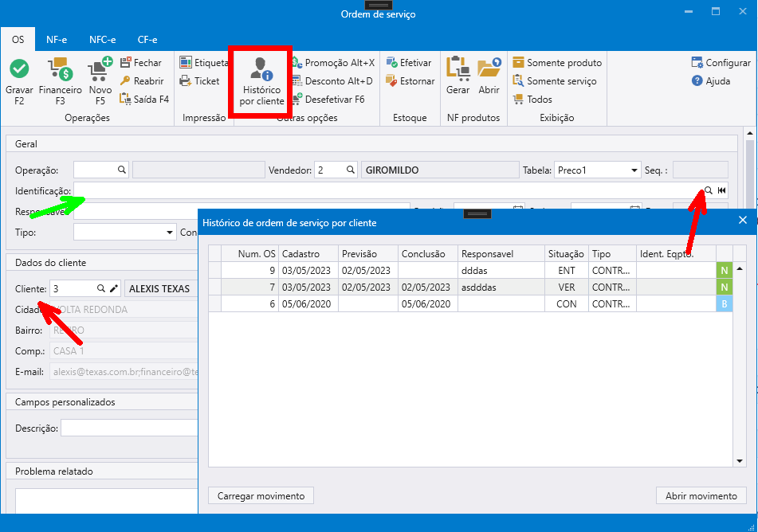Sort by Cadastro column header
The image size is (758, 532).
(308, 254)
